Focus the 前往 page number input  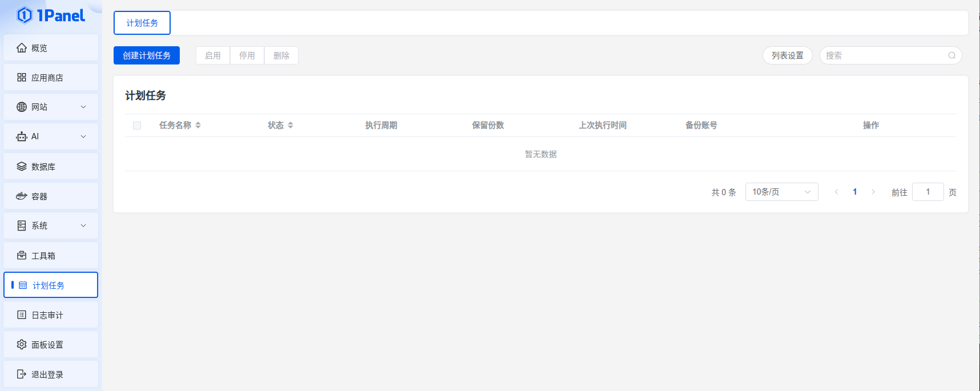[x=928, y=192]
